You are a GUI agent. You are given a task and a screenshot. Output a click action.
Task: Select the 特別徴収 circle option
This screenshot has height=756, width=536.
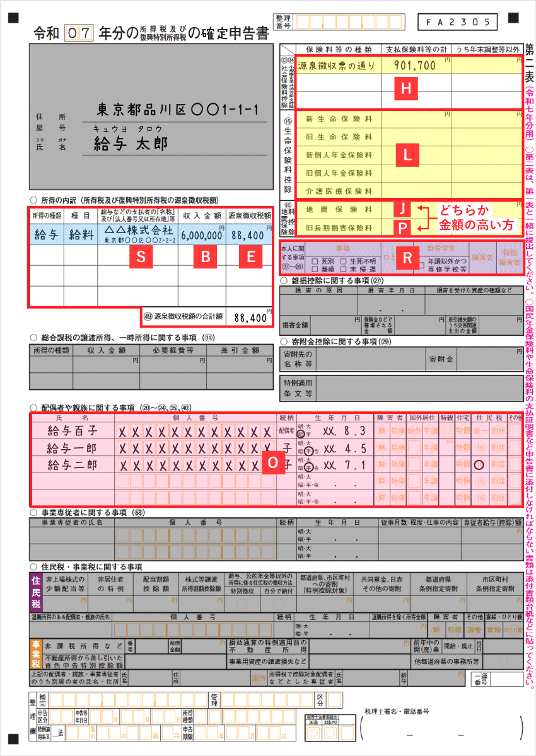pyautogui.click(x=243, y=603)
